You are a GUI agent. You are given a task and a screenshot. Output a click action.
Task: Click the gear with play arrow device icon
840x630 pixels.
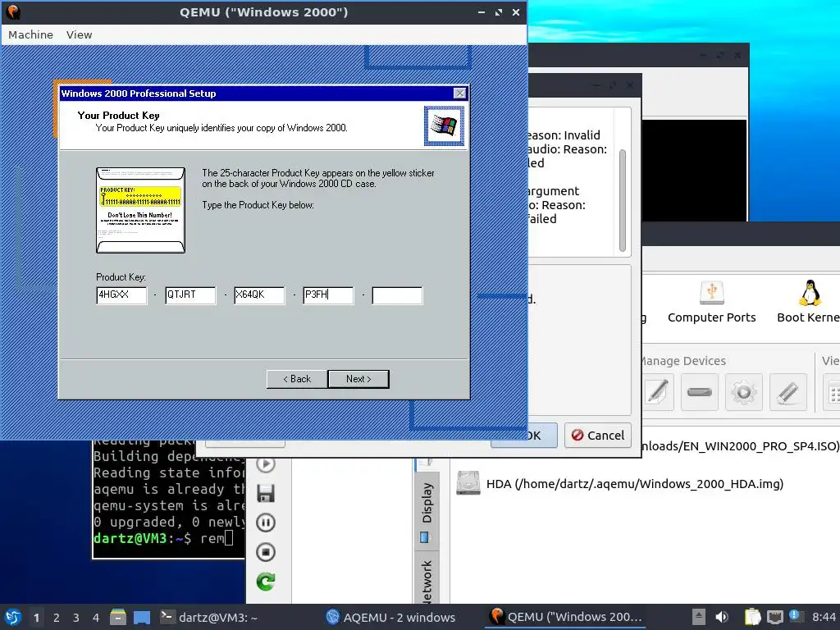743,392
